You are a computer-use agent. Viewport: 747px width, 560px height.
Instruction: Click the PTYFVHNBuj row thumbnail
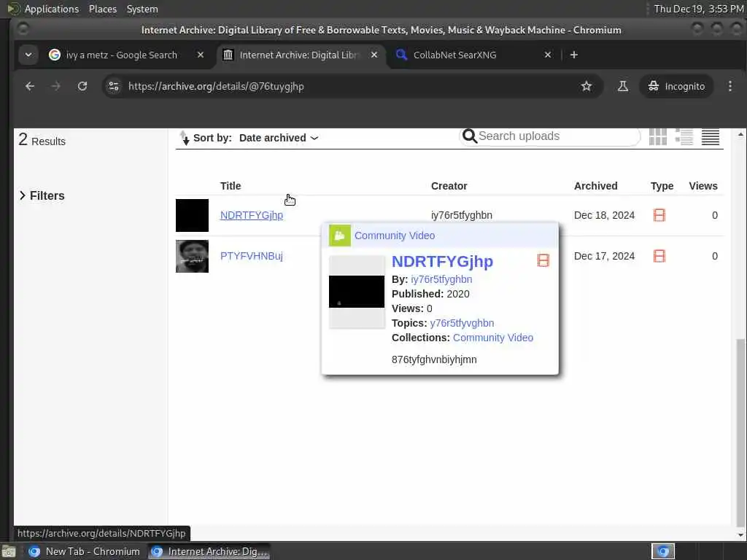[x=192, y=256]
